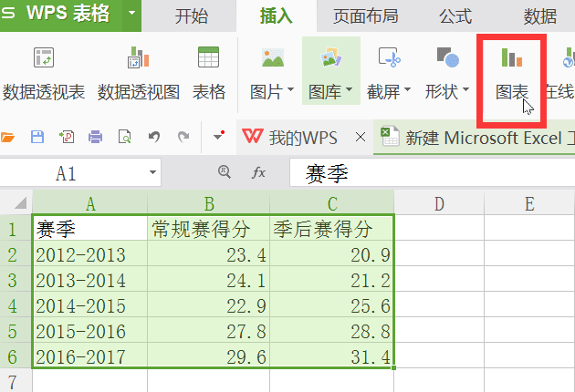This screenshot has width=575, height=392.
Task: Expand the 图片 dropdown arrow
Action: (290, 89)
